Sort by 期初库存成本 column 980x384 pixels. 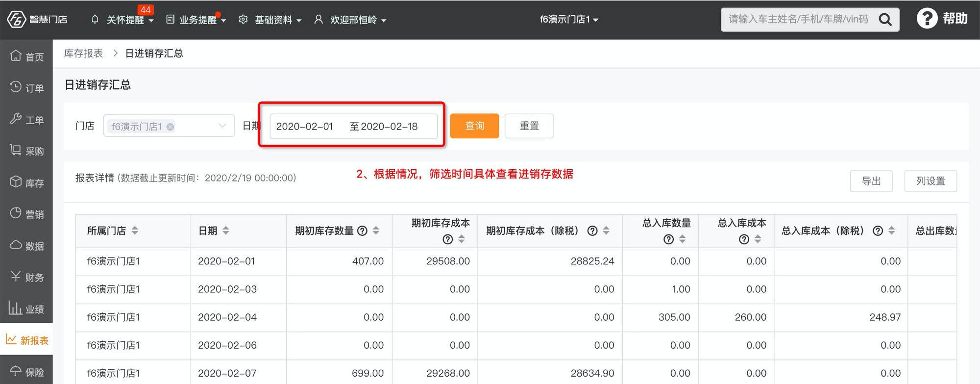[462, 239]
